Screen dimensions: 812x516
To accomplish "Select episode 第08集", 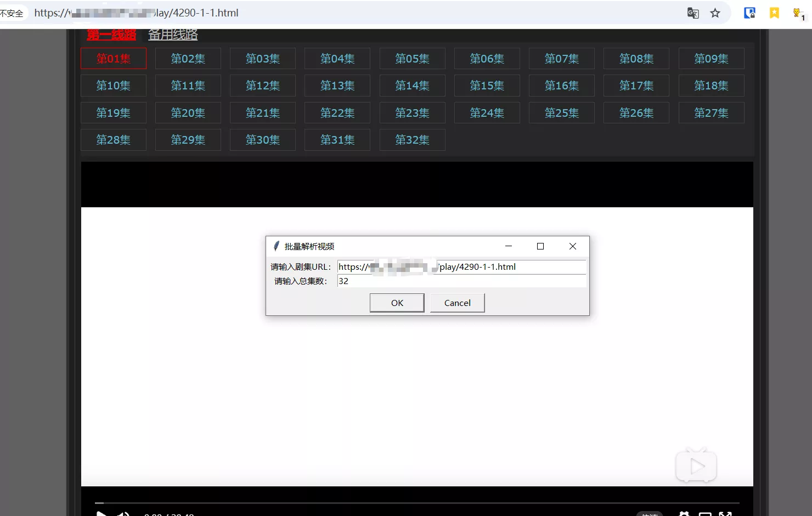I will click(636, 59).
